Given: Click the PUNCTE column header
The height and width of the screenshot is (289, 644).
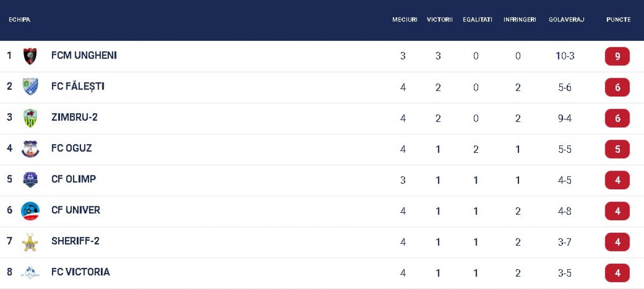Looking at the screenshot, I should (618, 20).
